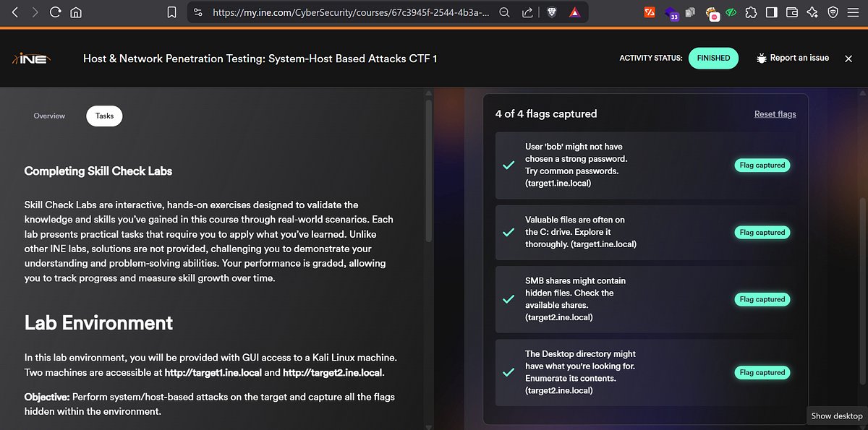The height and width of the screenshot is (430, 868).
Task: Open the Brave Wallet icon
Action: click(791, 12)
